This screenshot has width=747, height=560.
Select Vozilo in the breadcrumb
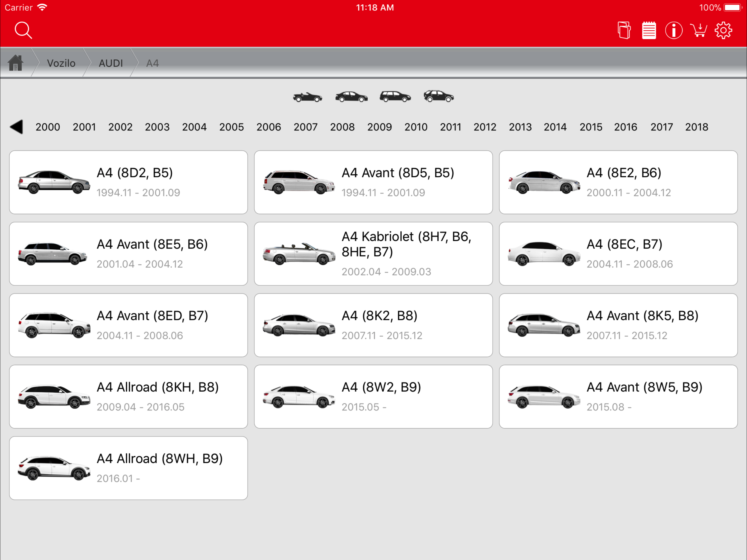point(61,63)
